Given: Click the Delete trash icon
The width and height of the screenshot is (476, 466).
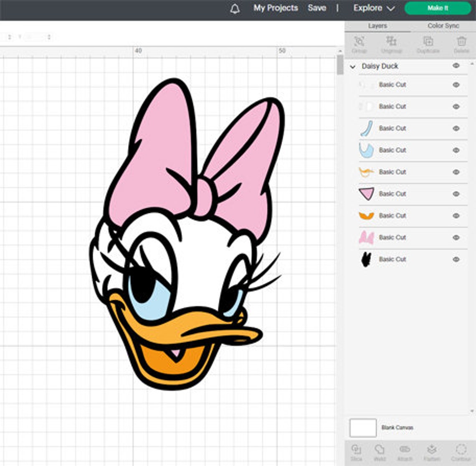Looking at the screenshot, I should coord(461,42).
